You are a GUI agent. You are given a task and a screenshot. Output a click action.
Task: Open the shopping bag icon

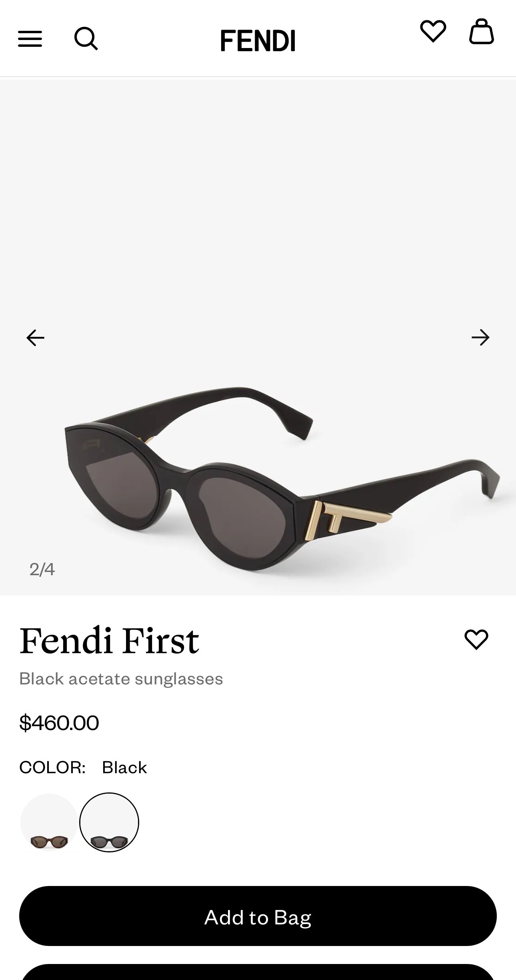pos(482,31)
